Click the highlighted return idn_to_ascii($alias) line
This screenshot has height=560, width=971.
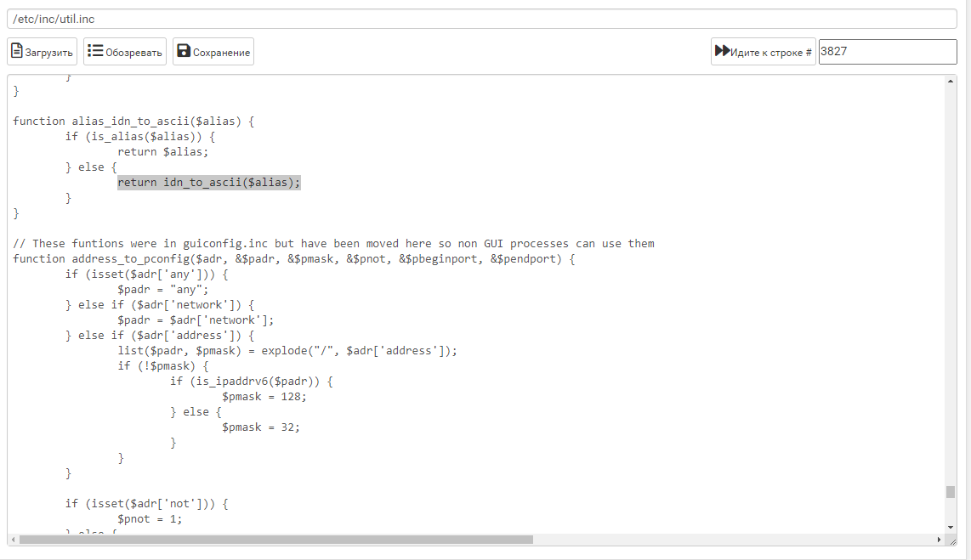click(208, 183)
